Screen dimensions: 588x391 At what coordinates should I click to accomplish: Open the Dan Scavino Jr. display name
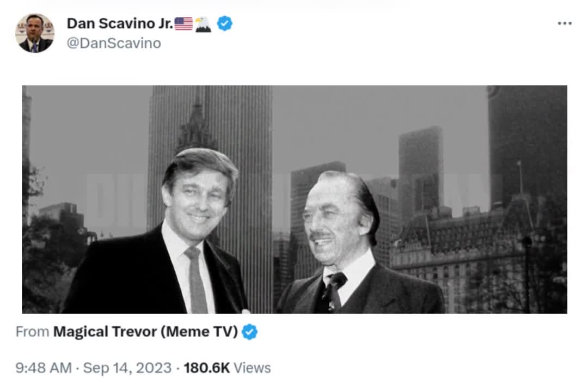coord(120,23)
